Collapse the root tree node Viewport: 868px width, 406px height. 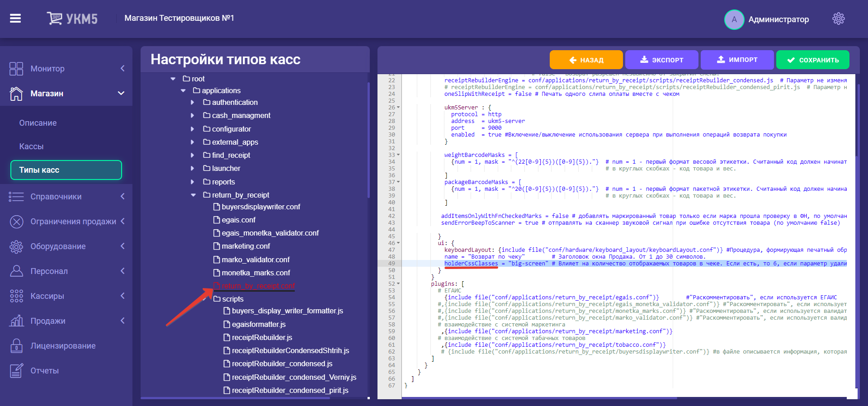pyautogui.click(x=173, y=79)
